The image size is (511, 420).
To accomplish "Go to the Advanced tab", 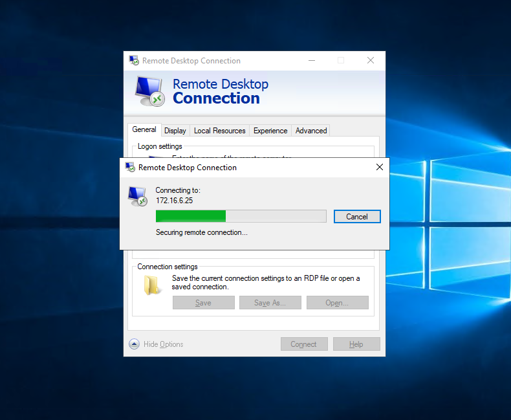I will pyautogui.click(x=311, y=131).
